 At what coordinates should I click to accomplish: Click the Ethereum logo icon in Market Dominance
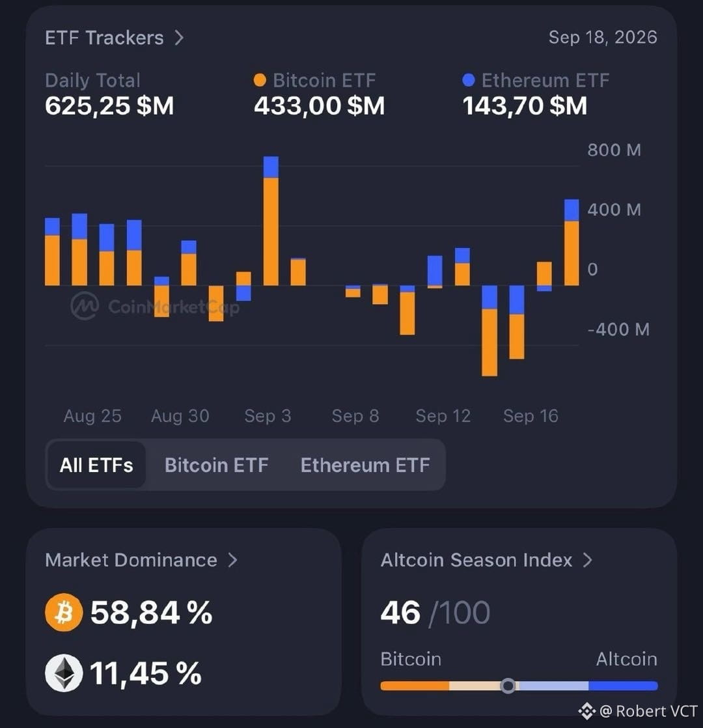tap(64, 673)
